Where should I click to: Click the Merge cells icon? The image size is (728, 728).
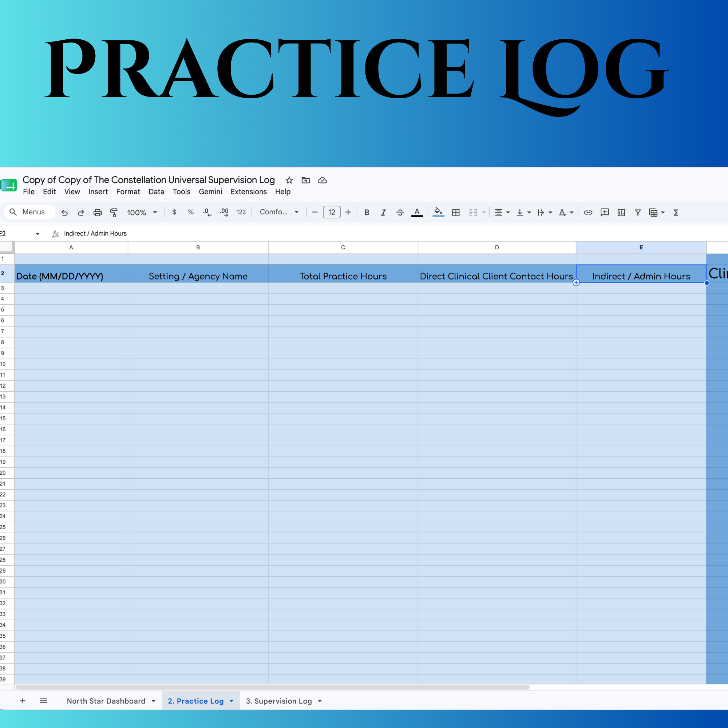pyautogui.click(x=473, y=213)
